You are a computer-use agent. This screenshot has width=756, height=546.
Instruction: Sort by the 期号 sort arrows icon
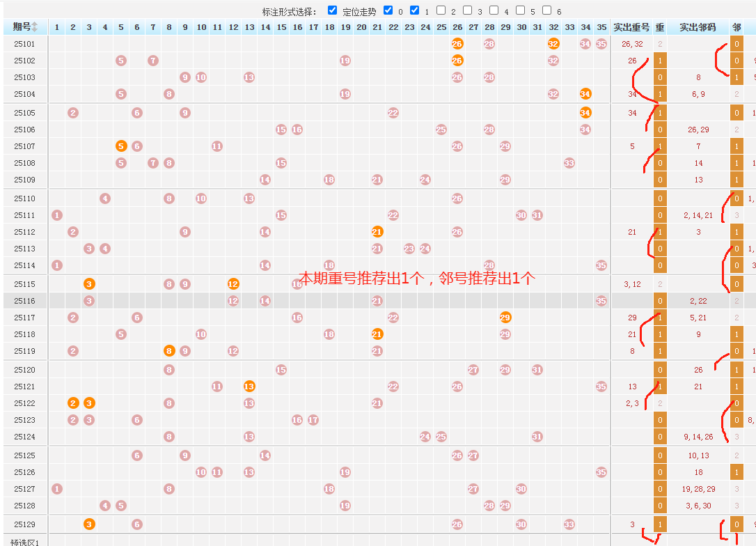[x=35, y=27]
